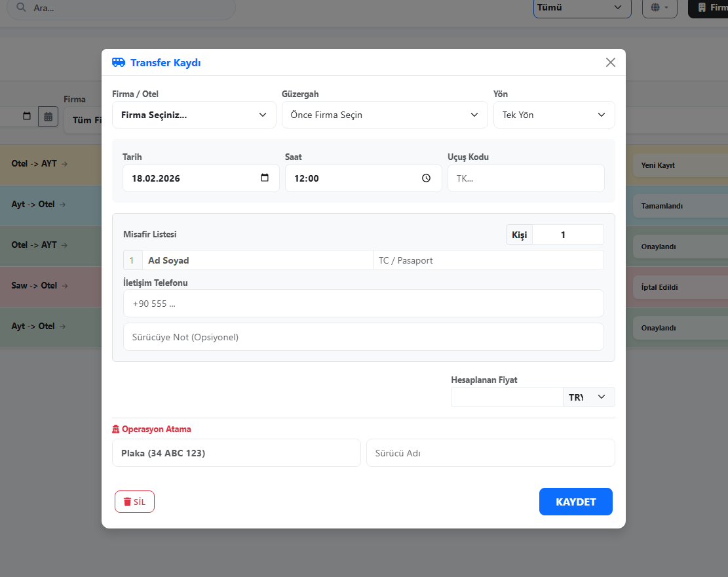
Task: Expand the Güzergah route dropdown
Action: click(385, 115)
